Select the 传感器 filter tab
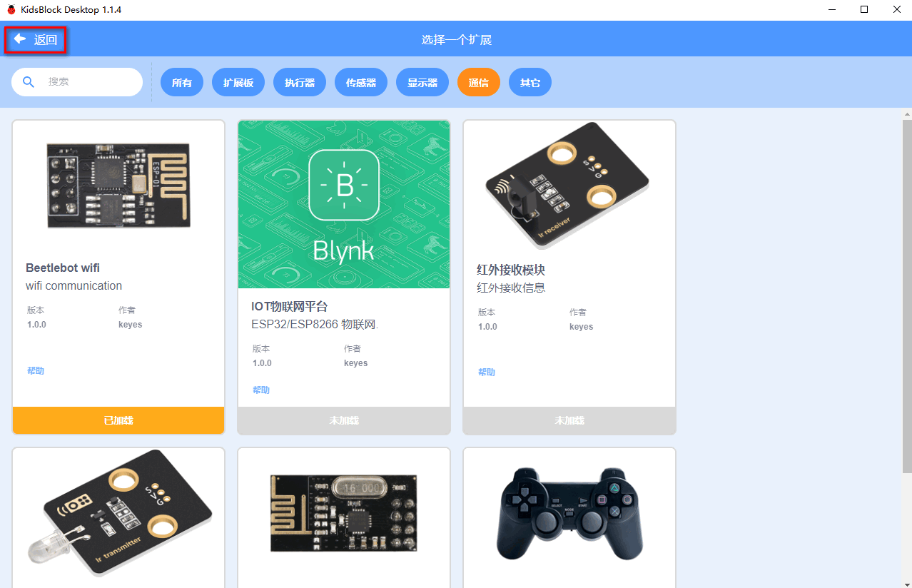Image resolution: width=912 pixels, height=588 pixels. click(x=361, y=83)
